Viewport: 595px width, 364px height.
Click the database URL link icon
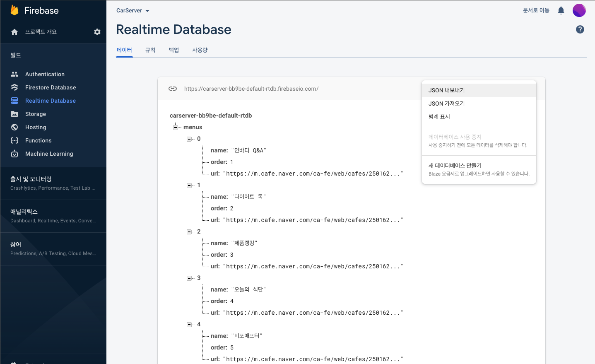173,89
